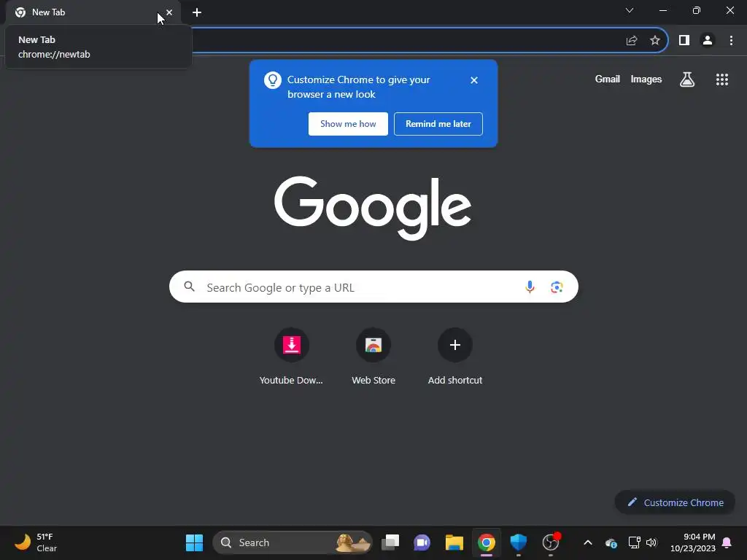Open weather widget showing 51°F

click(36, 542)
